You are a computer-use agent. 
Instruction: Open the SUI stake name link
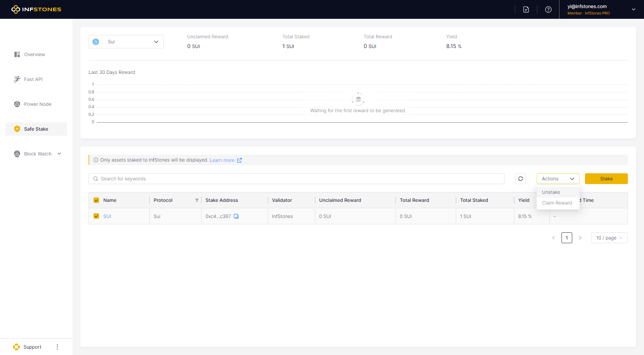[107, 216]
